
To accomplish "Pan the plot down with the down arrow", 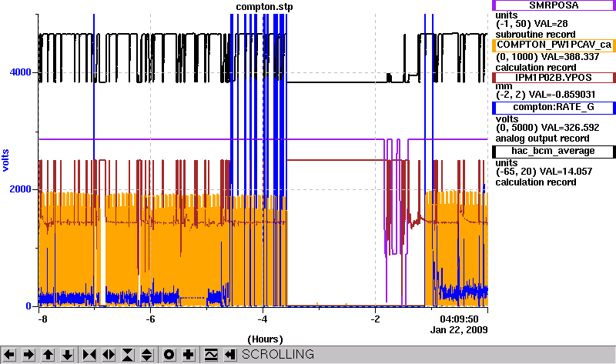I will 67,355.
